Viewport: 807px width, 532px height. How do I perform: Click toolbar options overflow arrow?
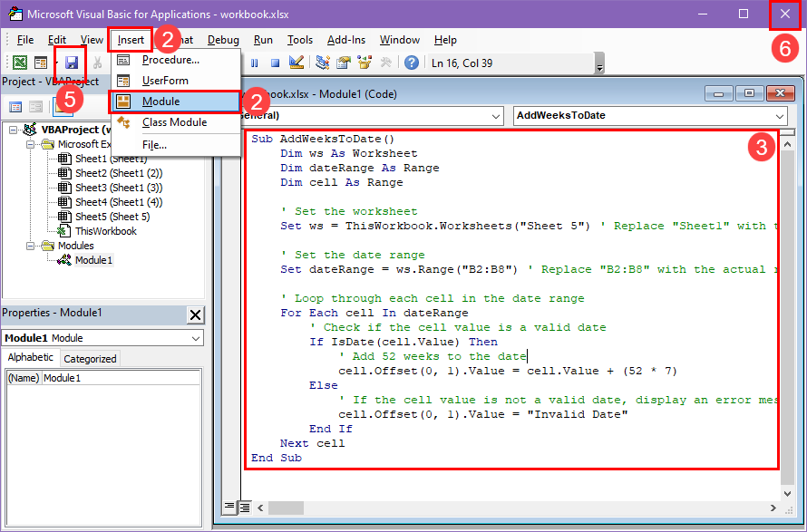point(599,63)
